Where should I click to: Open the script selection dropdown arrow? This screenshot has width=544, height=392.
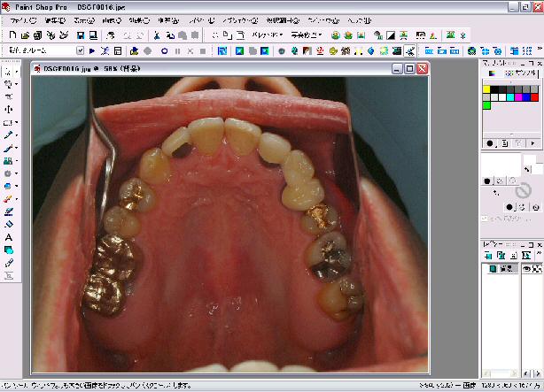tap(80, 51)
